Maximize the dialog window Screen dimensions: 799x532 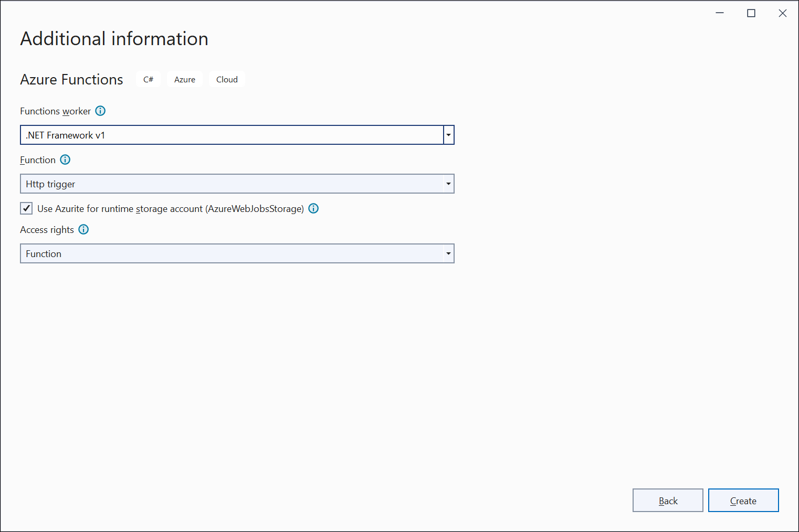pos(751,13)
